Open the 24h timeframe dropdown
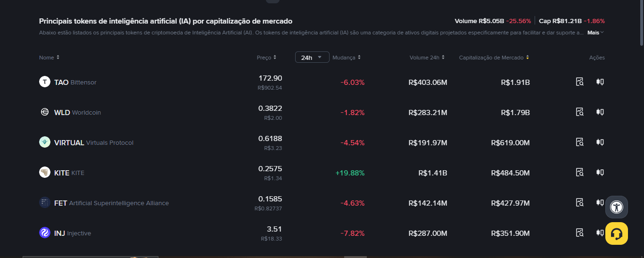The image size is (644, 258). coord(312,58)
